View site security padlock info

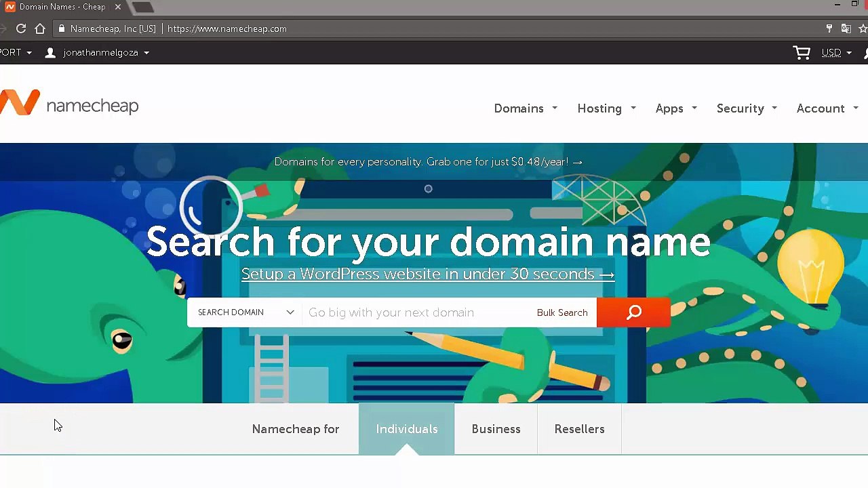point(62,28)
